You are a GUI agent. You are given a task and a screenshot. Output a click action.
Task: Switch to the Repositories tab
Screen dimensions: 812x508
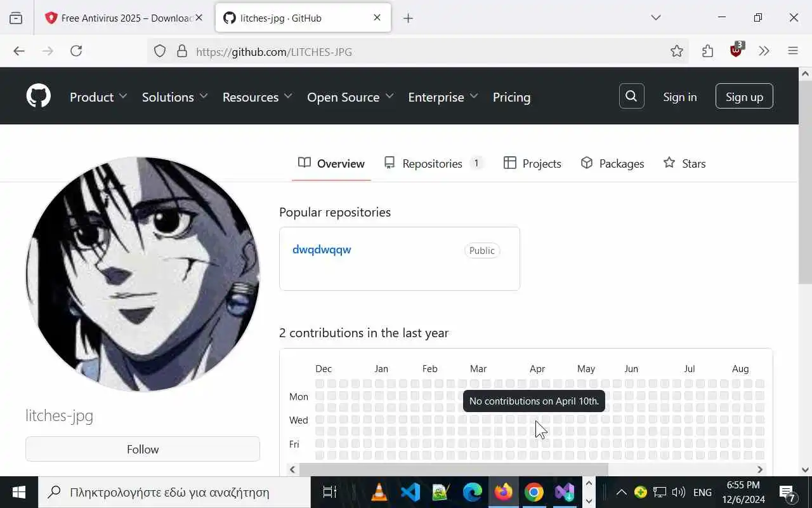434,163
